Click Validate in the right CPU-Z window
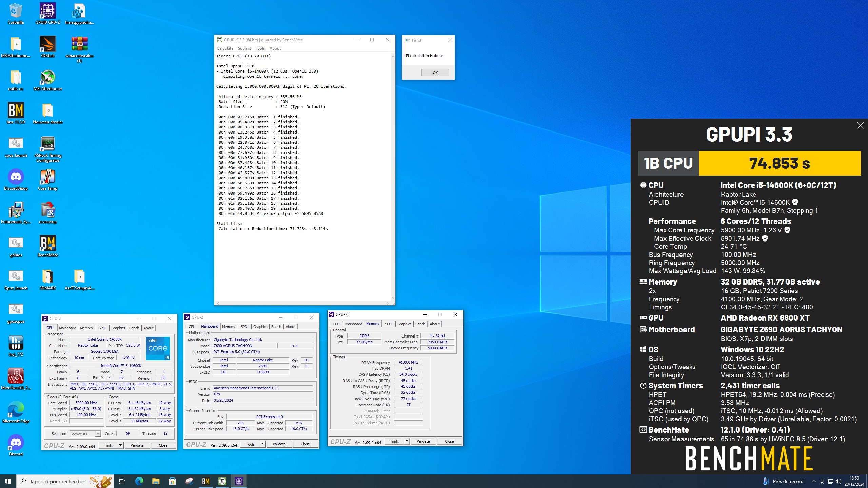This screenshot has height=488, width=868. pyautogui.click(x=423, y=441)
